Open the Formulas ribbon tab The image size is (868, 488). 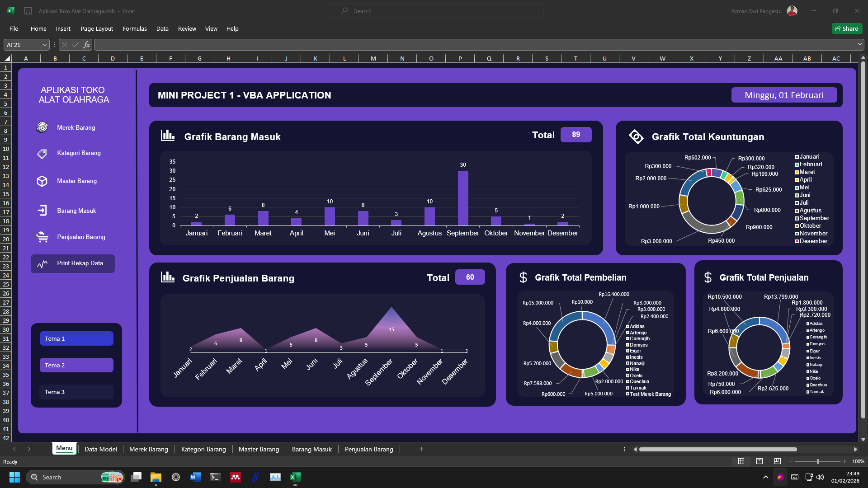tap(135, 28)
